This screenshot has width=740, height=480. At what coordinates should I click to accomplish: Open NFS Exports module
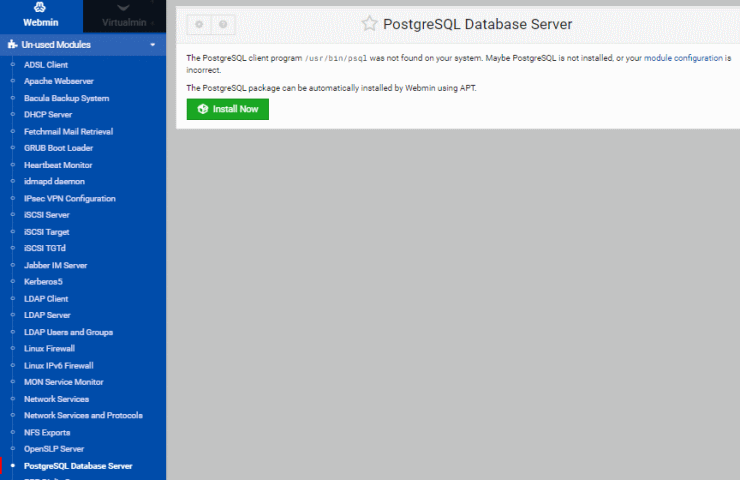pos(47,433)
